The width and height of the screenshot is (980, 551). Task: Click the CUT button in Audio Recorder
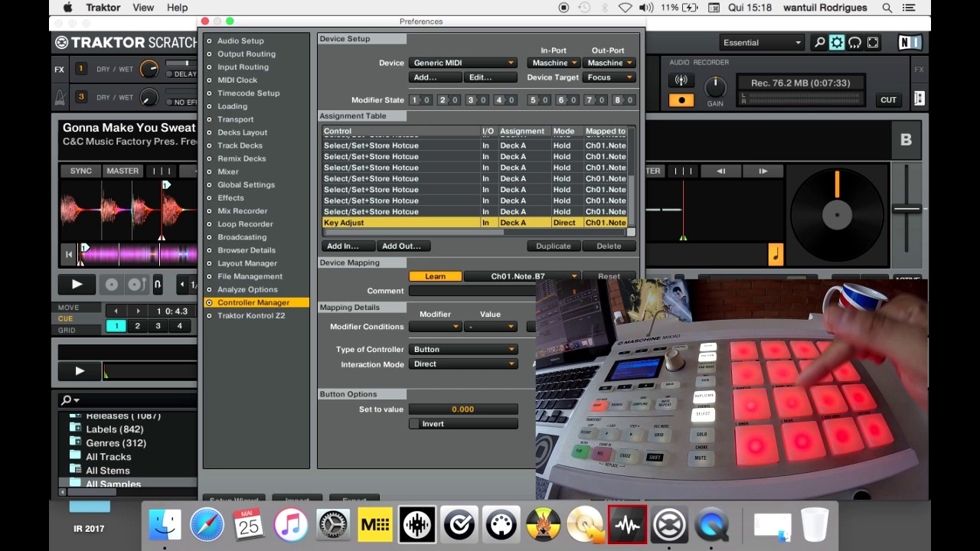(888, 100)
